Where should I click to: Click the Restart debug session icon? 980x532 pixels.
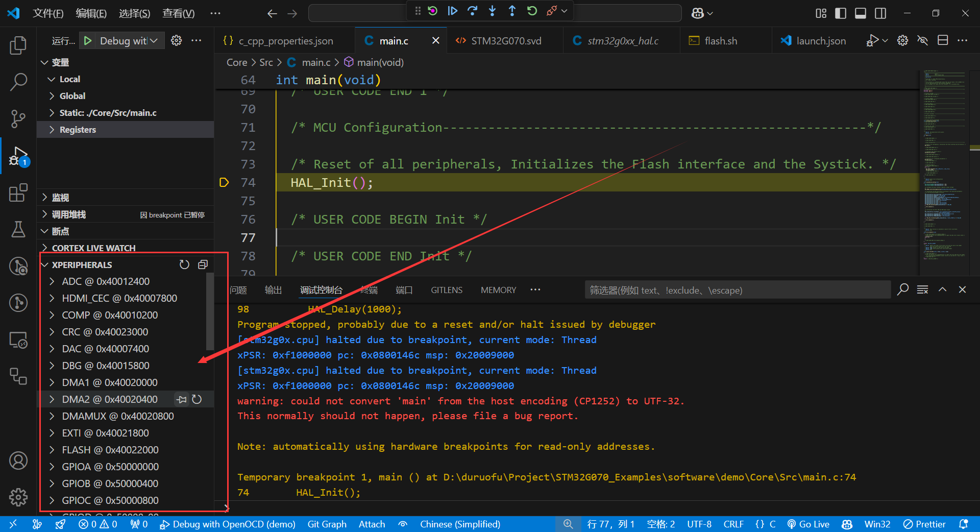pos(532,11)
